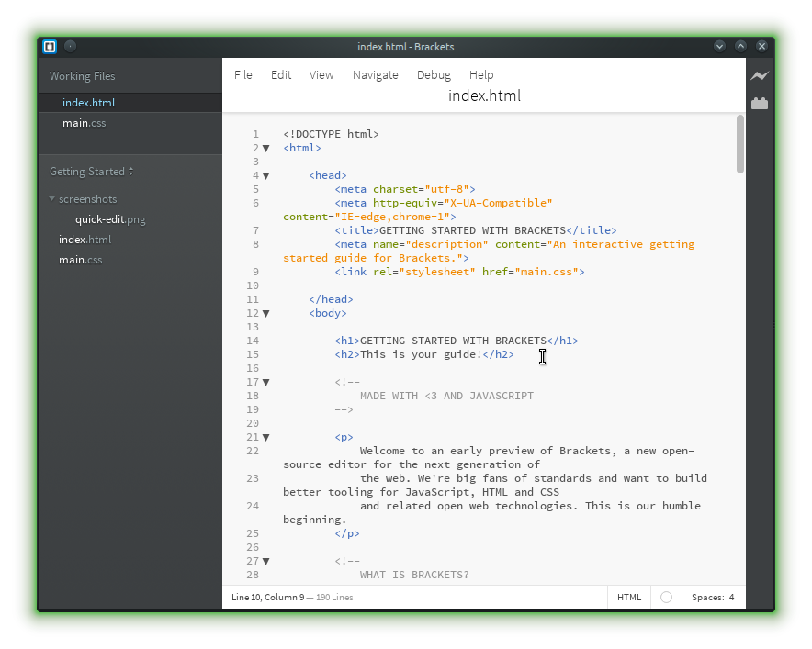Click the indent size value 4
This screenshot has height=649, width=812.
pyautogui.click(x=732, y=598)
